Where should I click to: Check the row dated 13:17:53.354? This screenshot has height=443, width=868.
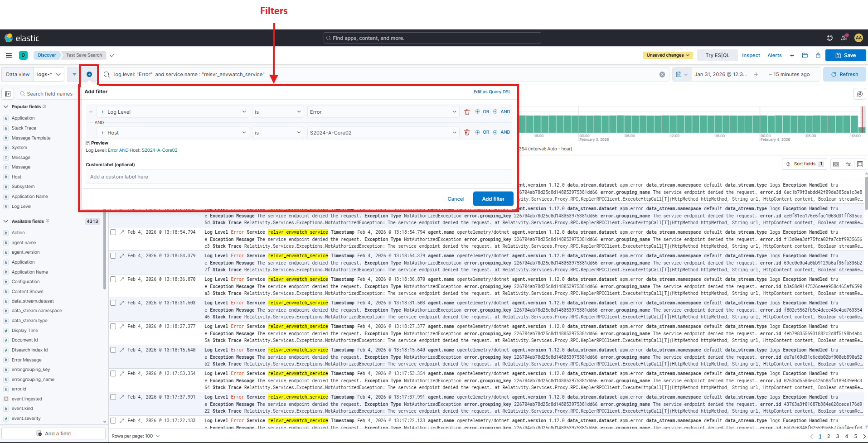113,373
